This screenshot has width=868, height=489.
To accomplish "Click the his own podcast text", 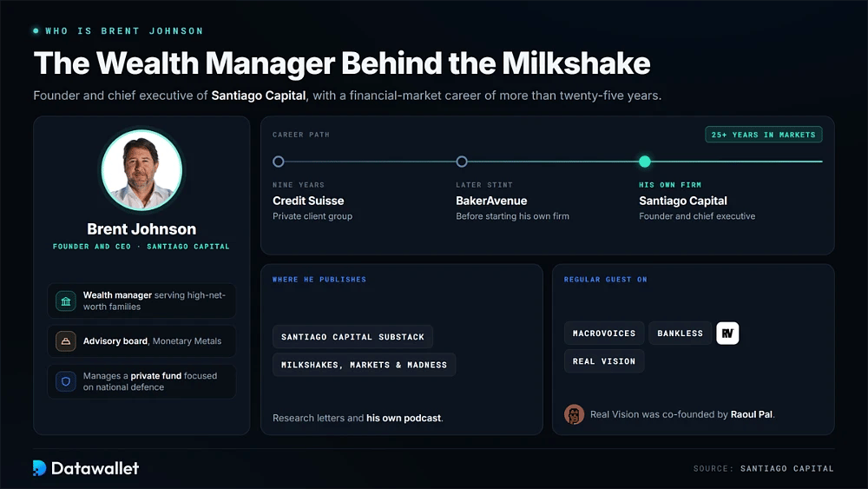I will click(404, 418).
